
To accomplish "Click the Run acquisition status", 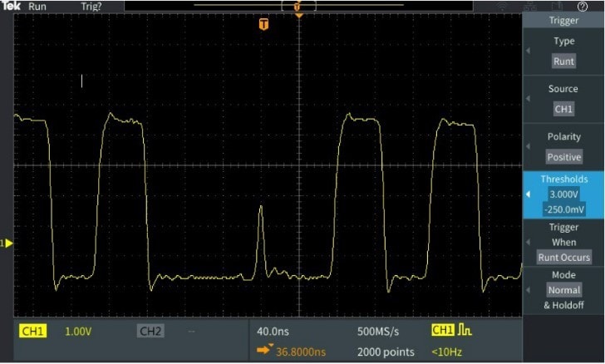I will tap(37, 6).
